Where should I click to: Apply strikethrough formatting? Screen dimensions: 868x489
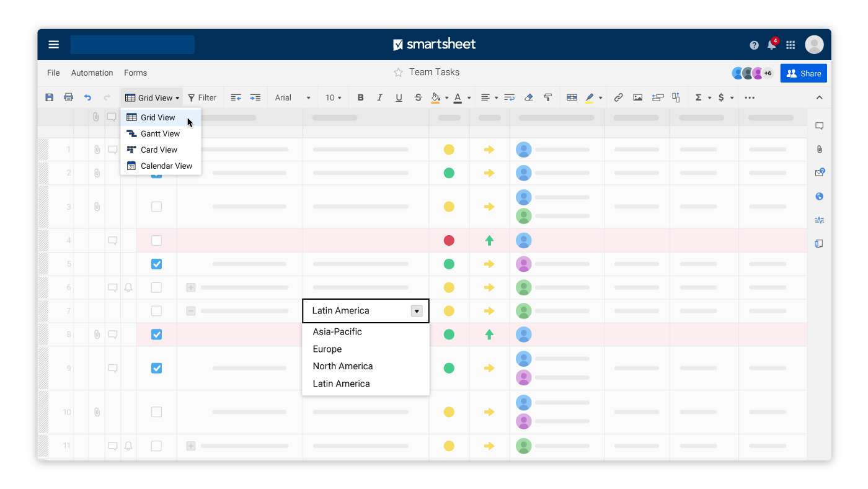418,97
